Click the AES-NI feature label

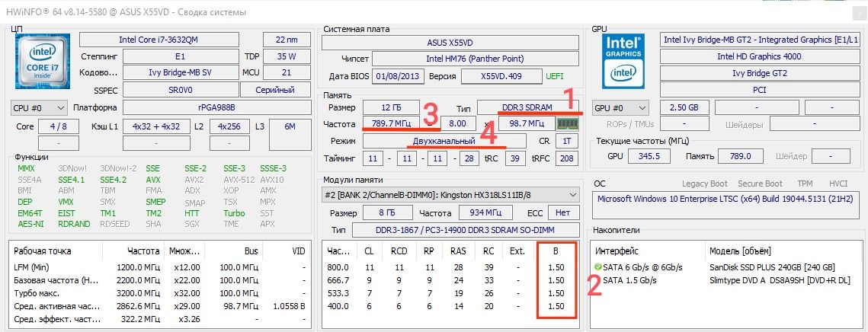point(30,224)
